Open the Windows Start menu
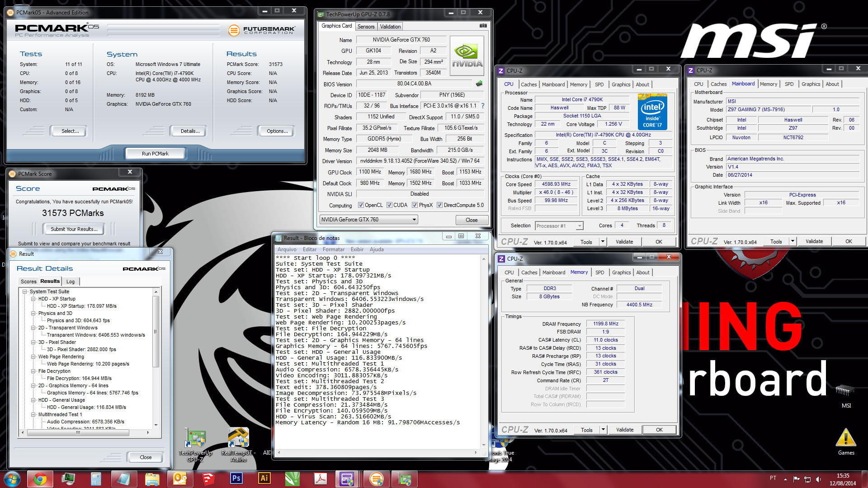Screen dimensions: 868x488 (12, 479)
